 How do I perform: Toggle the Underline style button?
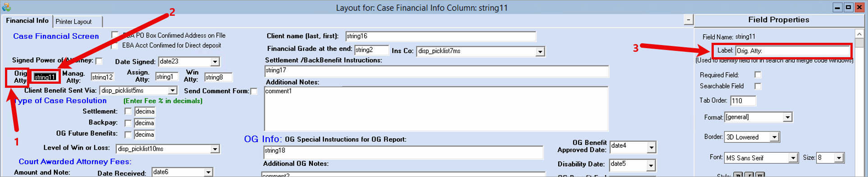(x=760, y=175)
